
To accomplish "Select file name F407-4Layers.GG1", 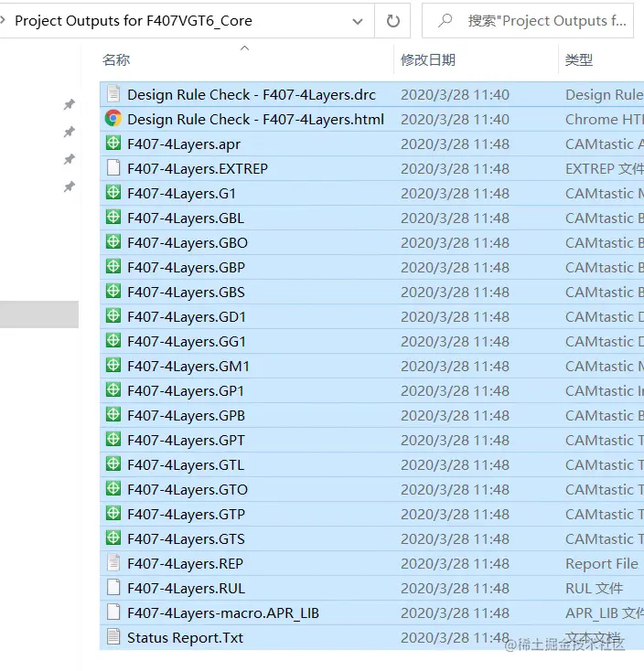I will [x=187, y=342].
